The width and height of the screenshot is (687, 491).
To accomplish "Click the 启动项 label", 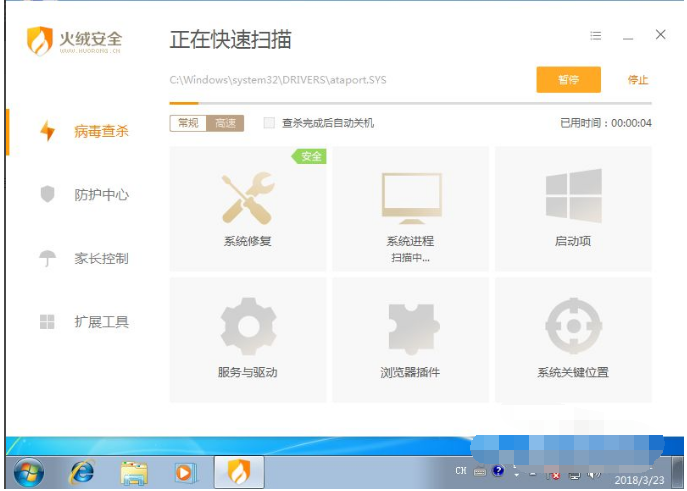I will click(x=573, y=241).
